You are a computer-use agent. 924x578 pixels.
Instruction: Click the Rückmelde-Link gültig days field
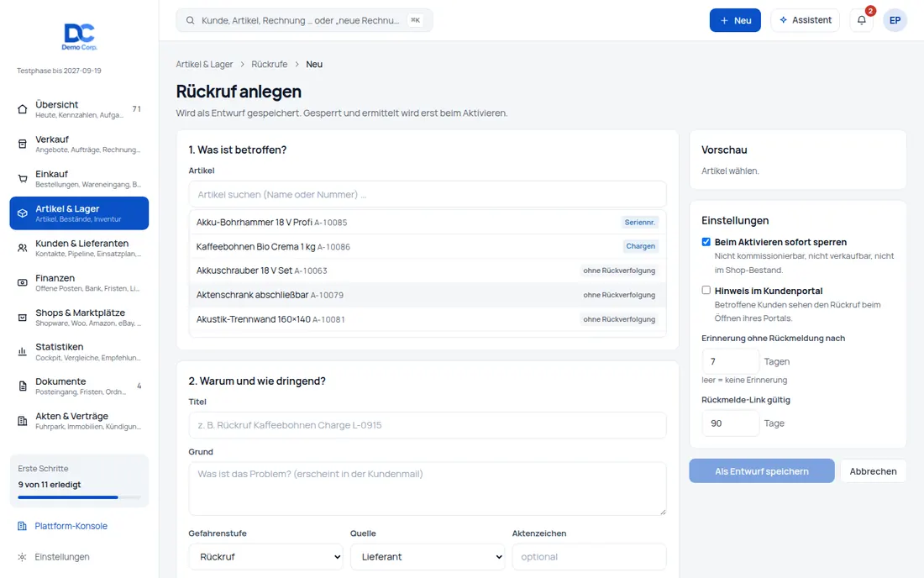tap(730, 423)
